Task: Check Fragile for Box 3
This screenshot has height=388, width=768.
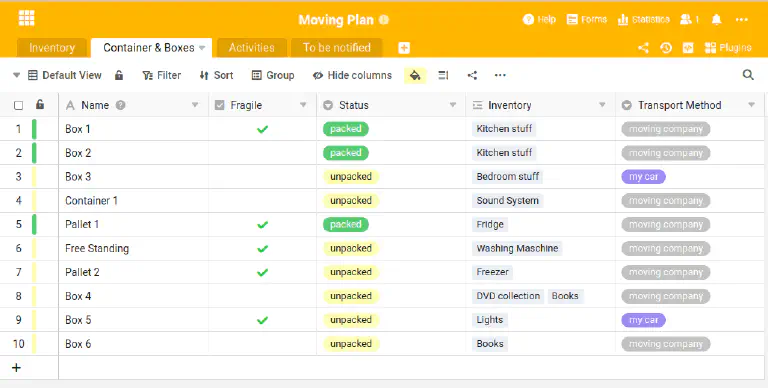Action: tap(263, 177)
